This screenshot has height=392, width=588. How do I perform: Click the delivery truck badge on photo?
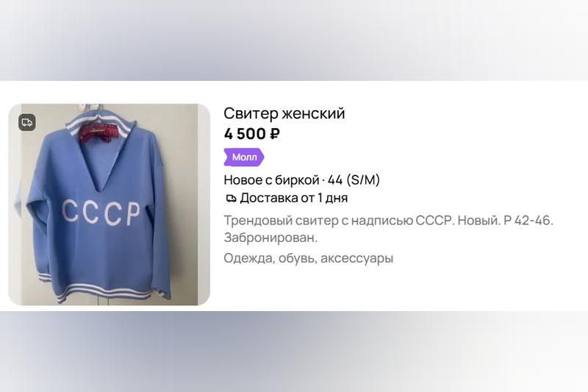click(x=27, y=122)
